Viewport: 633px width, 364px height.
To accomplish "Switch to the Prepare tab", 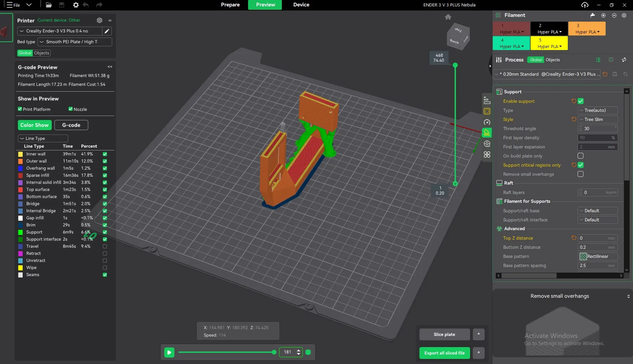I will coord(230,5).
